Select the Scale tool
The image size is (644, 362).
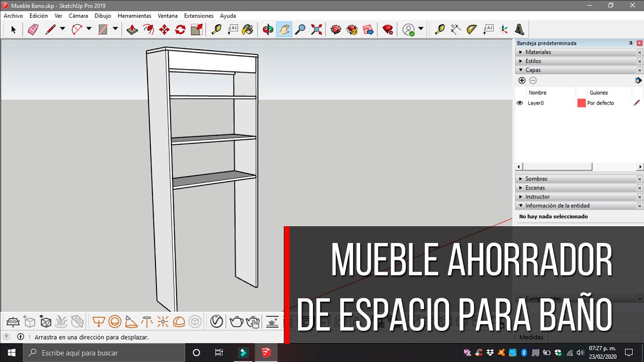(x=197, y=30)
